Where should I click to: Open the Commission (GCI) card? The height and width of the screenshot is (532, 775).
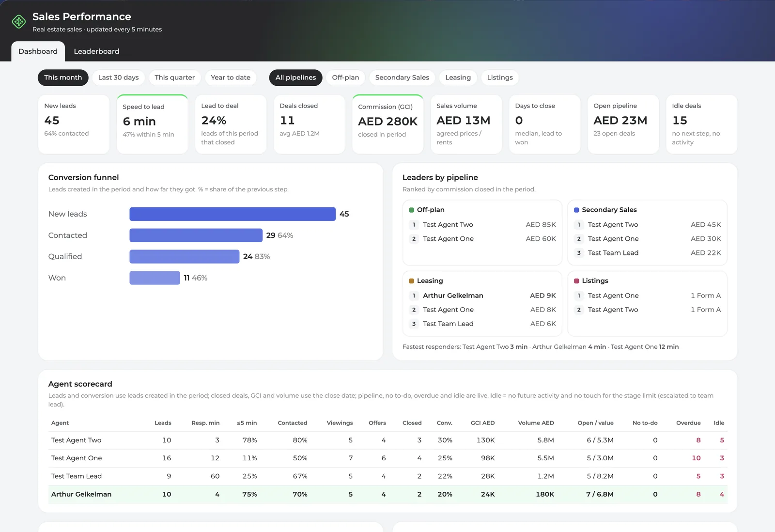(387, 124)
